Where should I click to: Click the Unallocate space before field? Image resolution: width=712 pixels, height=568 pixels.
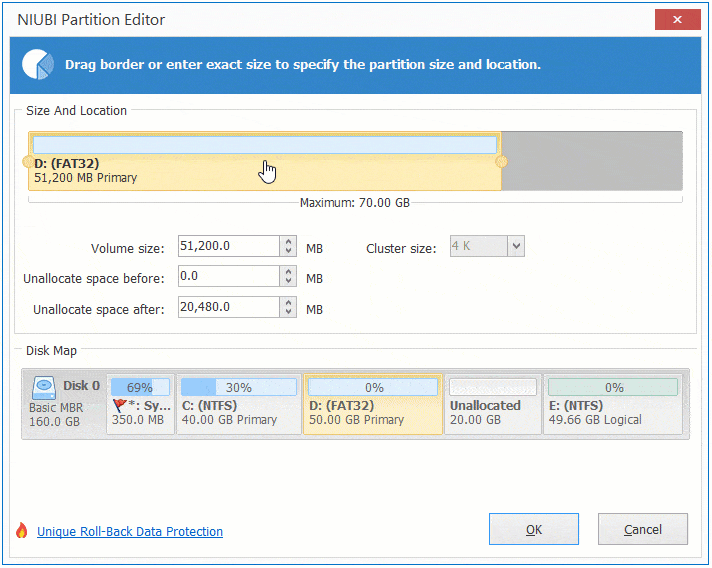[227, 277]
